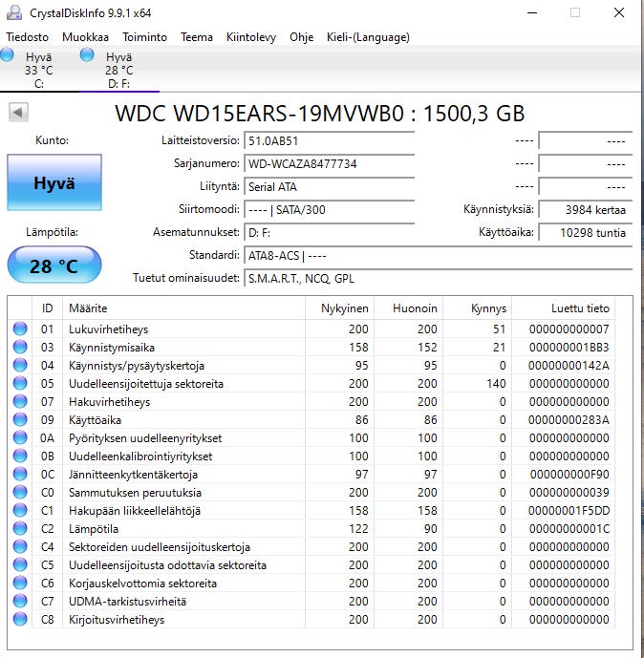Click the blue status orb for drive D: F:

87,55
